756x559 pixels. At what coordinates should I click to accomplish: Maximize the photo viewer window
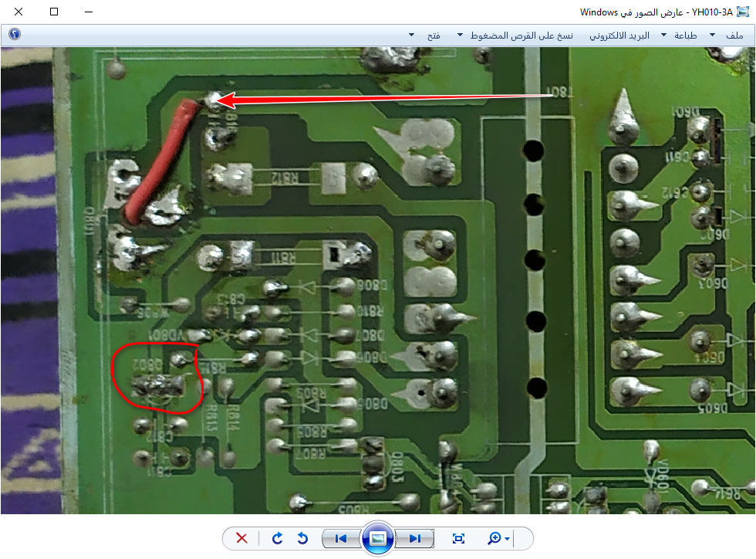point(54,12)
